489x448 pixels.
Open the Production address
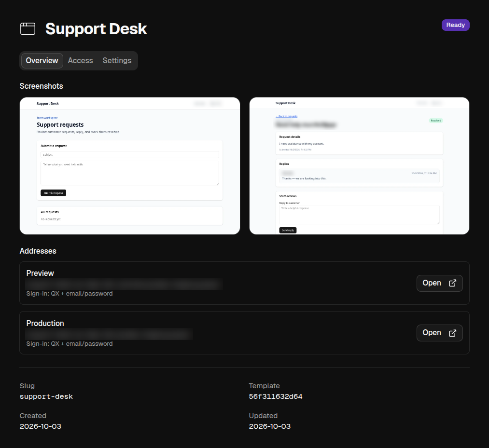tap(439, 333)
